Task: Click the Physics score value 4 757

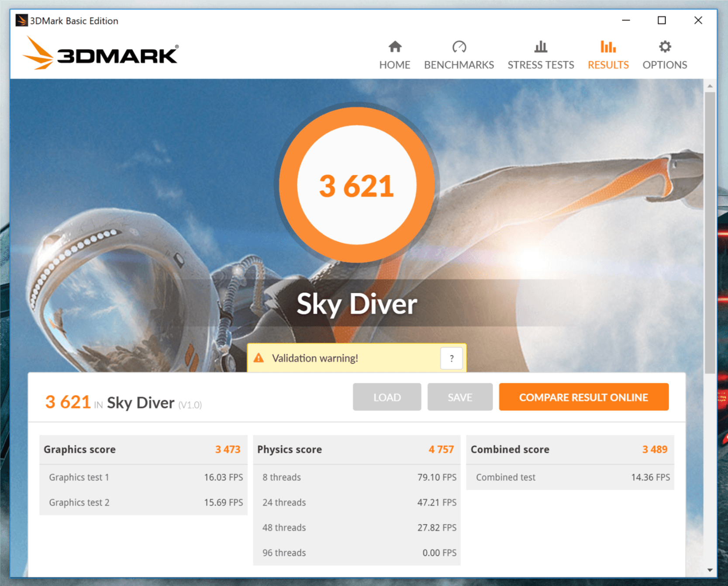Action: coord(441,449)
